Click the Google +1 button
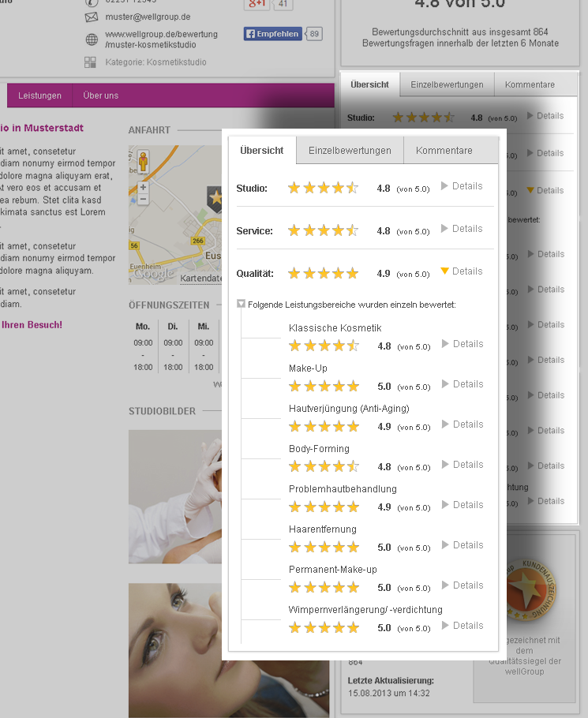 pyautogui.click(x=256, y=5)
